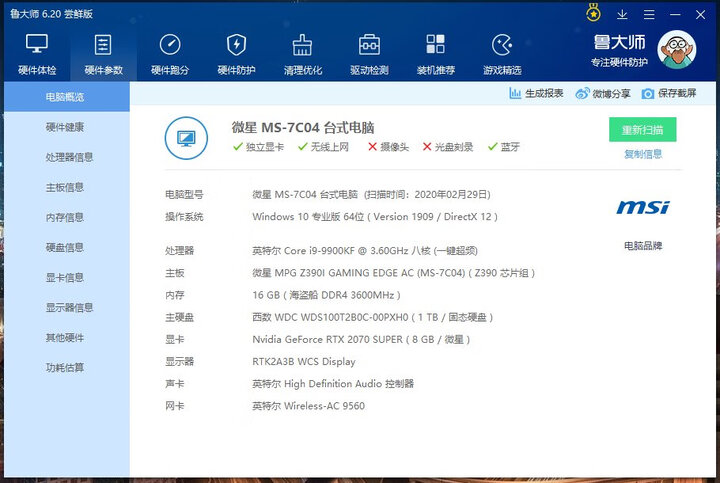Click the GeForce RTX 2070 SUPER value
The height and width of the screenshot is (483, 720).
tap(361, 339)
